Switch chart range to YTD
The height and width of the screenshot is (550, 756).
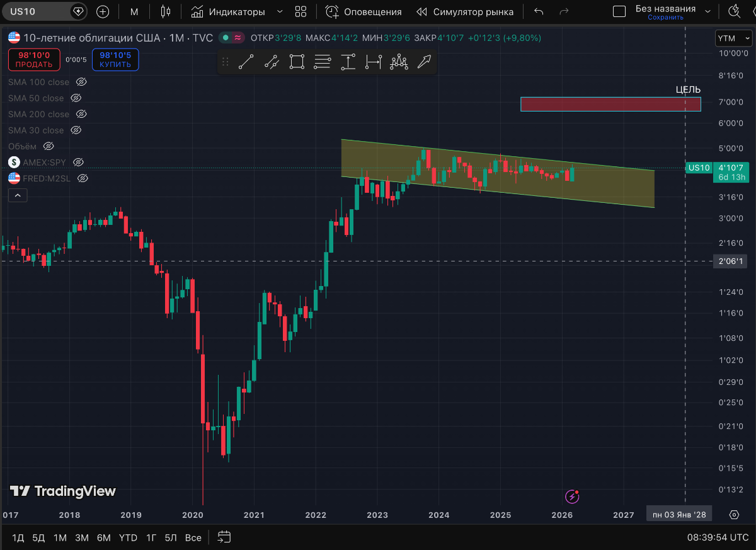tap(128, 537)
